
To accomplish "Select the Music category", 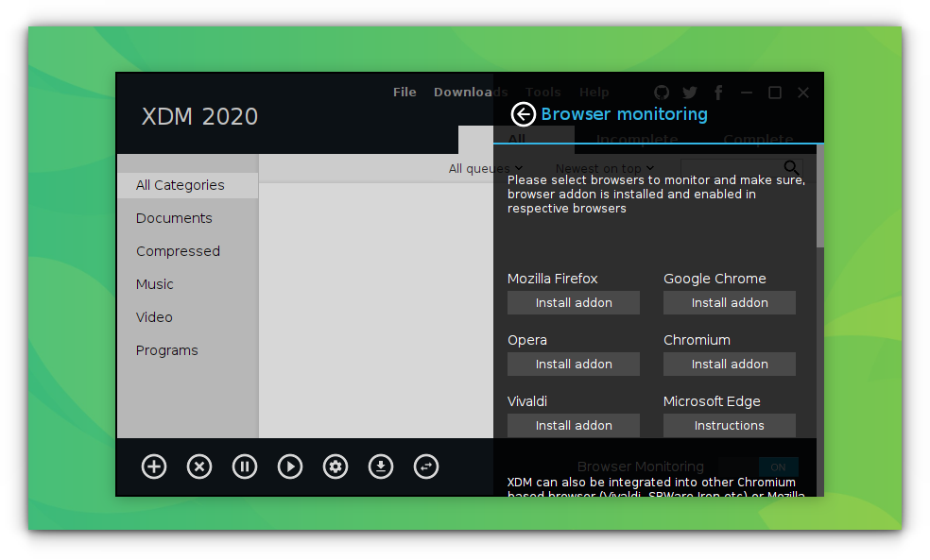I will coord(187,284).
